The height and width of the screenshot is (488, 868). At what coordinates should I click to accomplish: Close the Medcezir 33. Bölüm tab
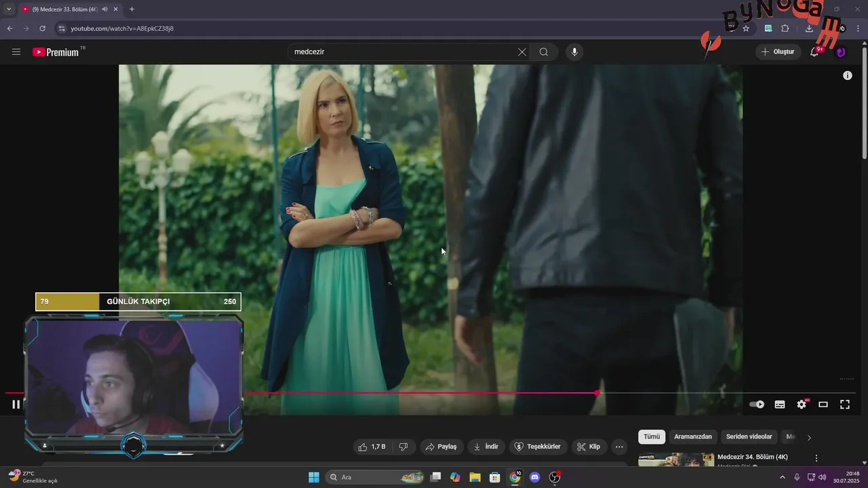click(116, 9)
